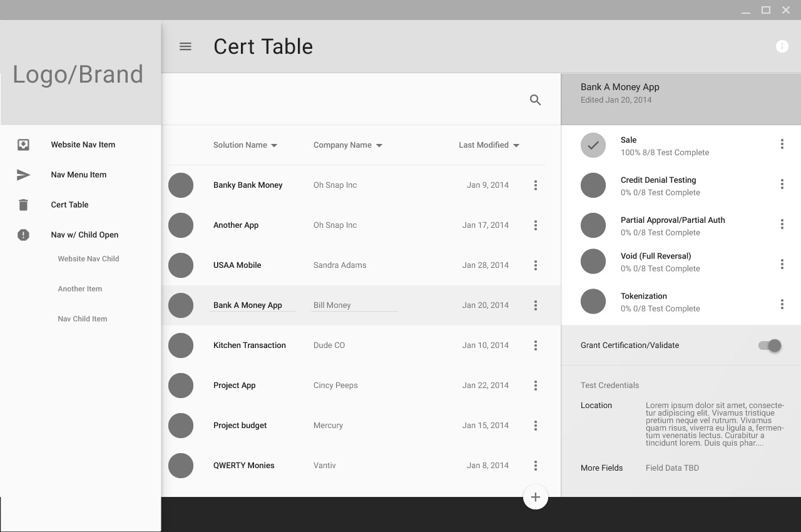Click the Sale completed checkmark circle

pyautogui.click(x=593, y=145)
